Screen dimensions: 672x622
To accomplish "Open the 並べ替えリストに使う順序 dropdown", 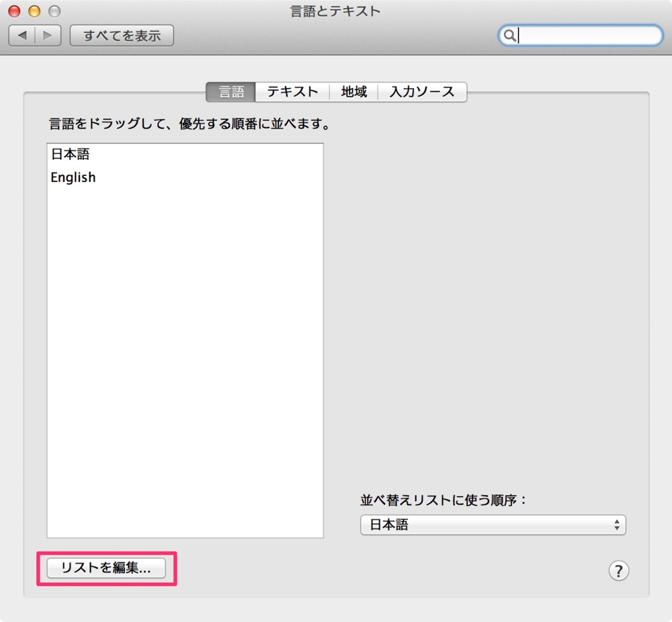I will point(493,525).
